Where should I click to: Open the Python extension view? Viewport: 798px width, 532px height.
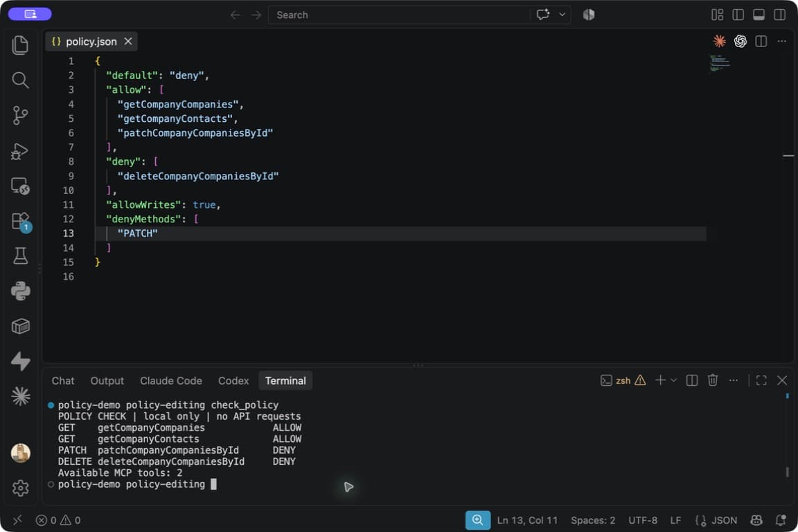tap(20, 291)
